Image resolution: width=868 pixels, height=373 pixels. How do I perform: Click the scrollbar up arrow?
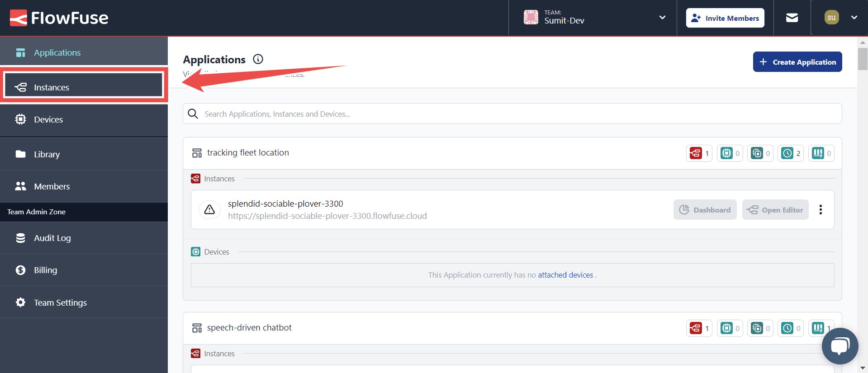pyautogui.click(x=863, y=42)
